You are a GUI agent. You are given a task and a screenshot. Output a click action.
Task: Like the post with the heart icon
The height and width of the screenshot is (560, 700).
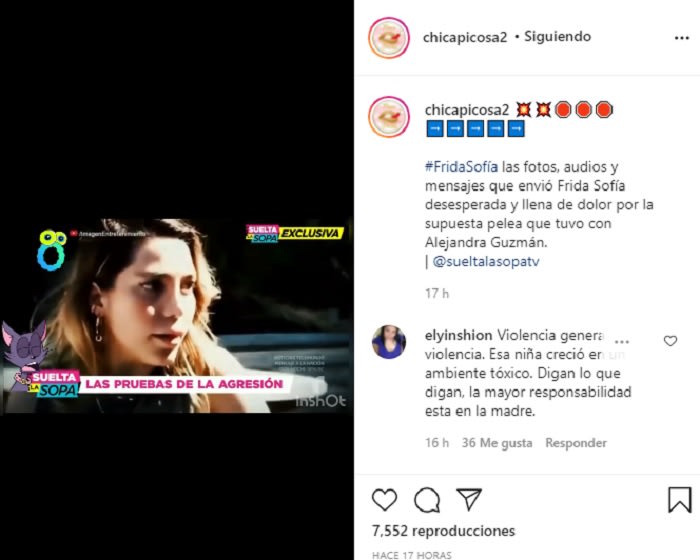(384, 499)
